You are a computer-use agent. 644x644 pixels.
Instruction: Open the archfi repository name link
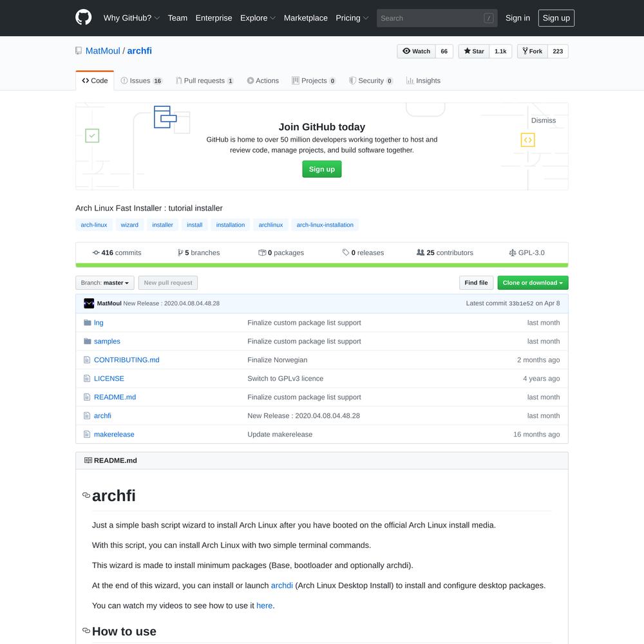[139, 51]
